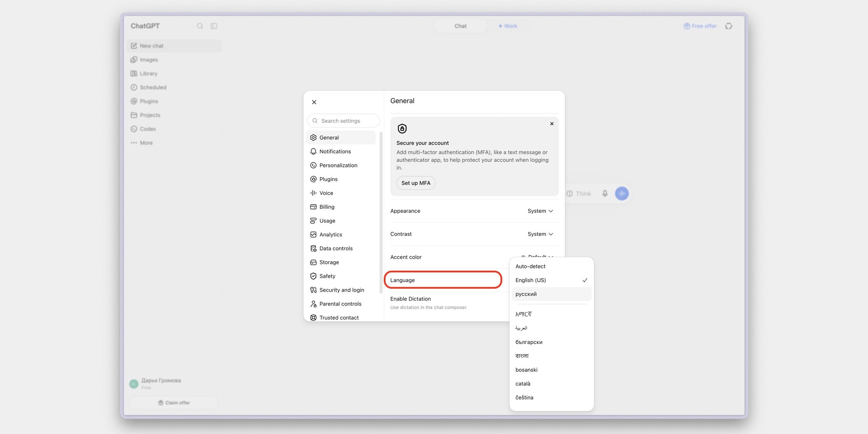The image size is (868, 434).
Task: Select the Amharic language option
Action: [551, 315]
